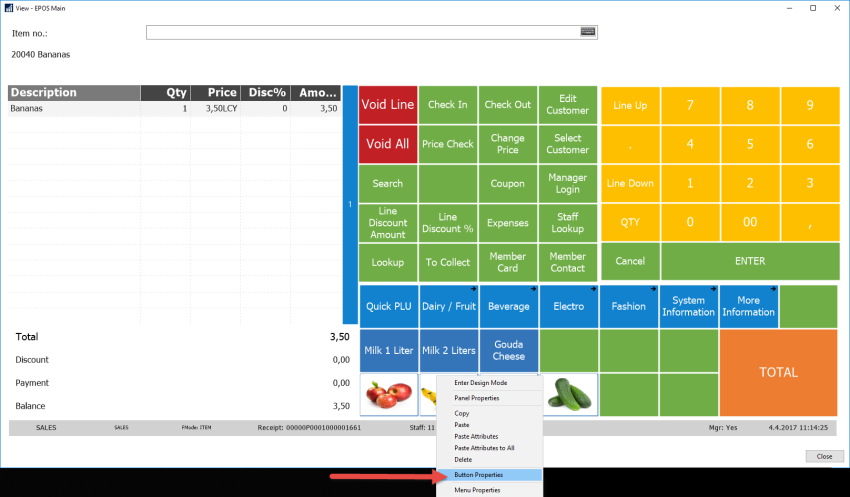
Task: Click the Item no. input field
Action: [372, 33]
